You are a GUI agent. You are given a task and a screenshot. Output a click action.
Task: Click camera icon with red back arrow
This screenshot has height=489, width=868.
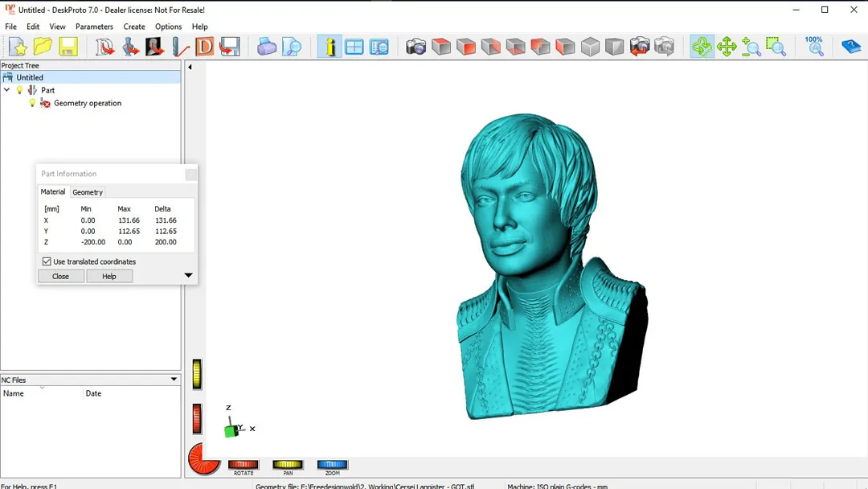[x=640, y=47]
